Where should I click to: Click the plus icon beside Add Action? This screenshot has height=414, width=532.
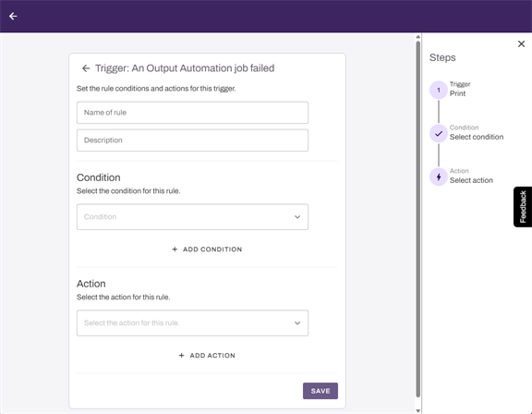pyautogui.click(x=182, y=355)
